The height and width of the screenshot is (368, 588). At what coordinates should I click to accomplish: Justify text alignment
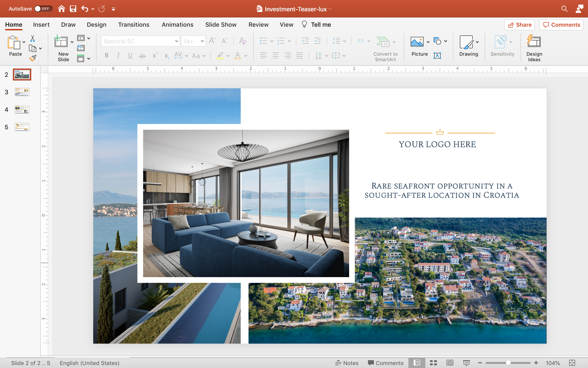299,55
